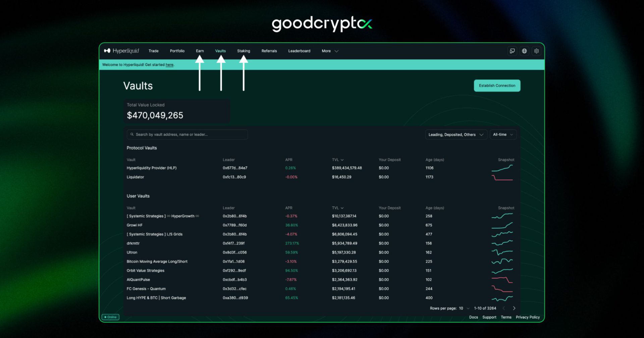644x338 pixels.
Task: Open Bitcoin Moving Average Long/Short vault
Action: [x=157, y=262]
